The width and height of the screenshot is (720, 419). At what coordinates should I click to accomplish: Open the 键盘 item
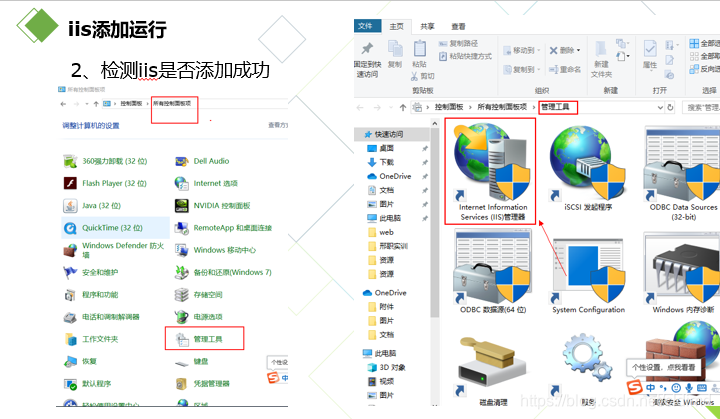[x=191, y=362]
